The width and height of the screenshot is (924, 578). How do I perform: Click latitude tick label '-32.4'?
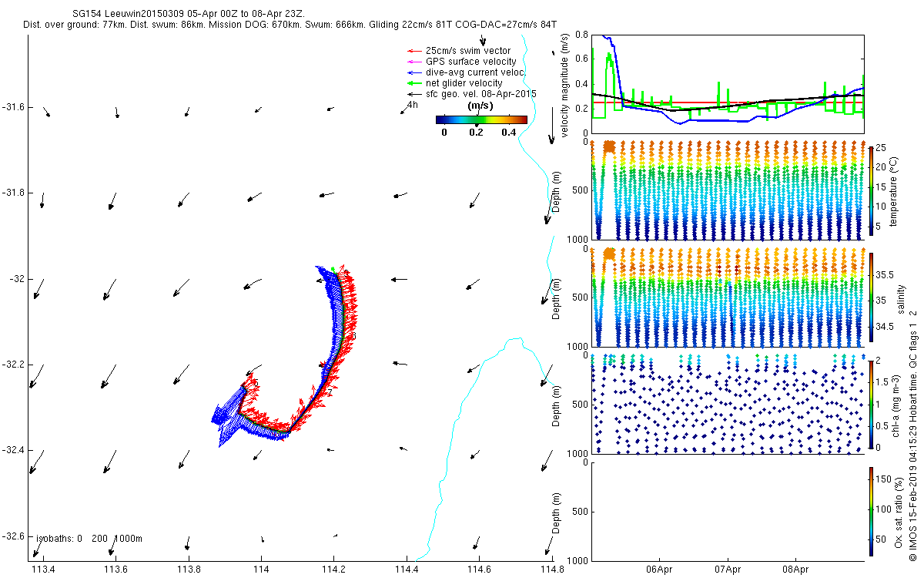(x=13, y=450)
